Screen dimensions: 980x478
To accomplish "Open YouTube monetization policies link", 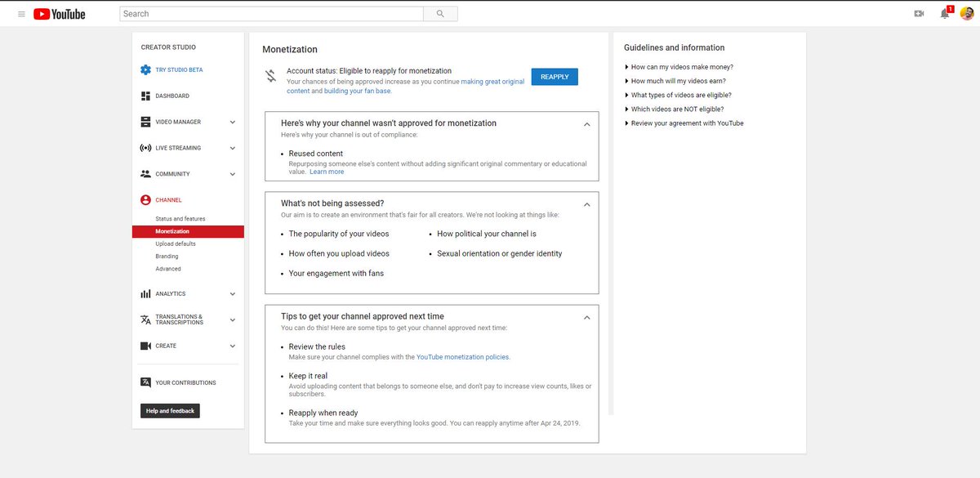I will [x=463, y=357].
